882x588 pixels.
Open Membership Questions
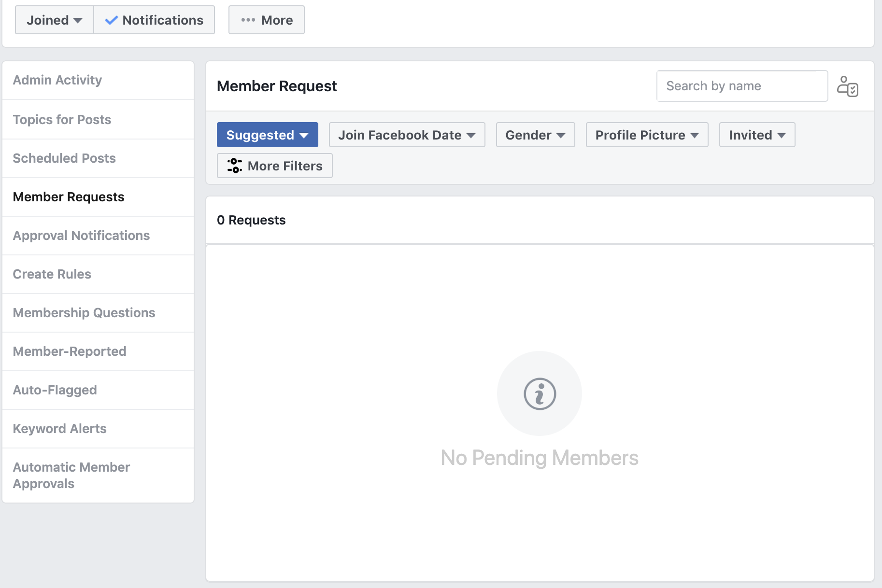click(84, 312)
